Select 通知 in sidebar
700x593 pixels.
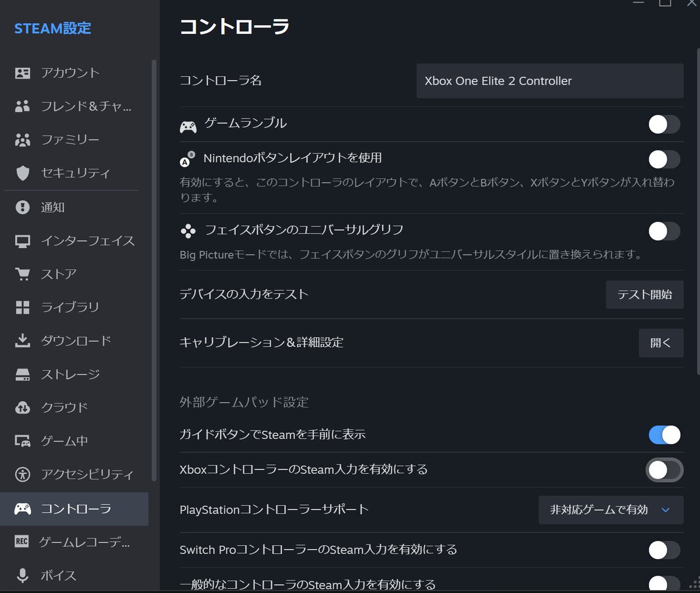[x=74, y=207]
